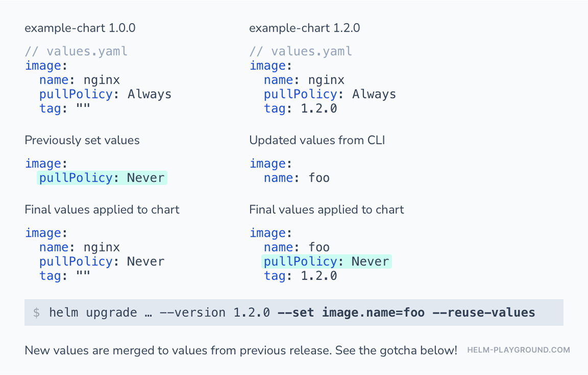The height and width of the screenshot is (375, 588).
Task: Click the right Final values applied to chart heading
Action: click(327, 210)
